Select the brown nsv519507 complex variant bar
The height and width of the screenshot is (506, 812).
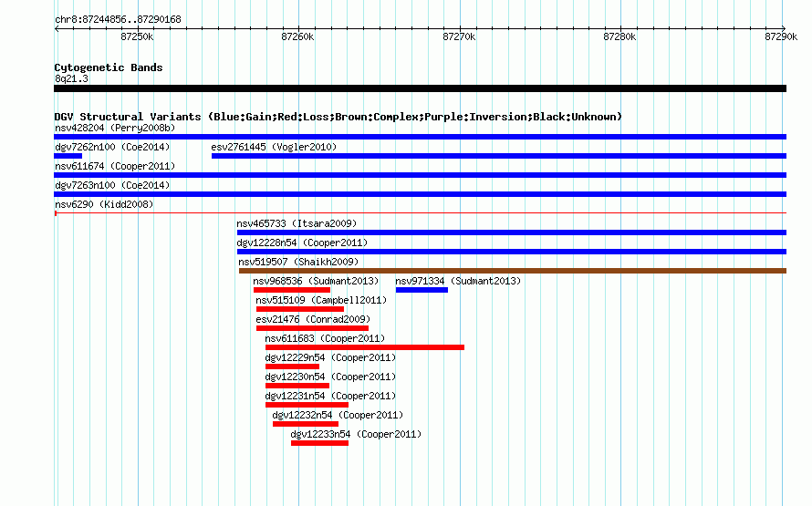pos(513,271)
